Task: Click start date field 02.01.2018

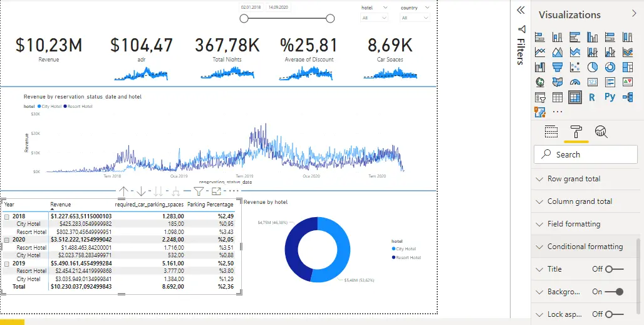Action: (x=251, y=8)
